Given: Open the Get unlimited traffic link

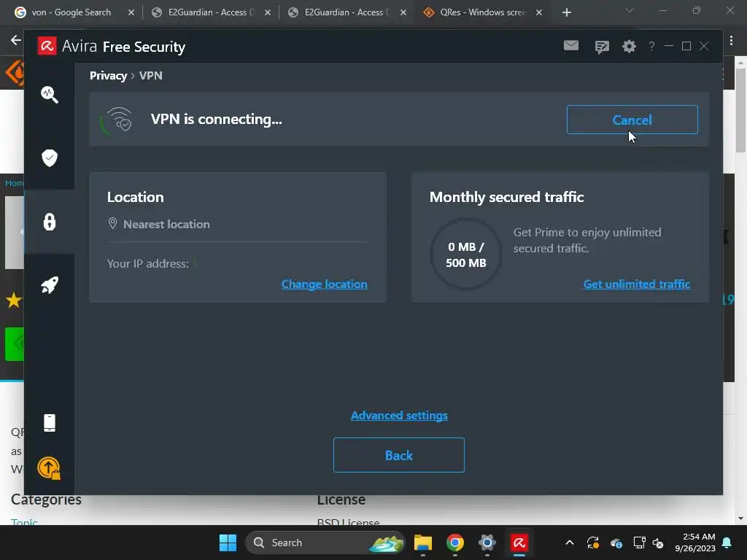Looking at the screenshot, I should coord(637,284).
